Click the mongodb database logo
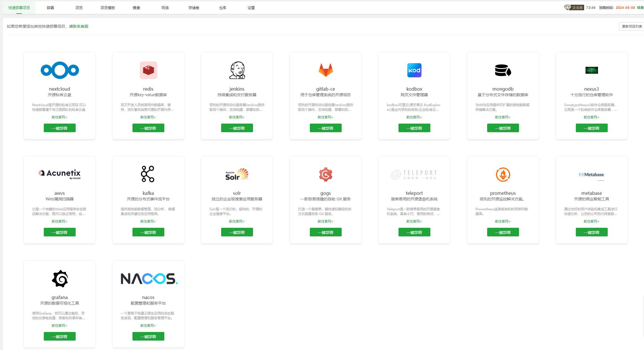This screenshot has width=644, height=350. point(503,70)
